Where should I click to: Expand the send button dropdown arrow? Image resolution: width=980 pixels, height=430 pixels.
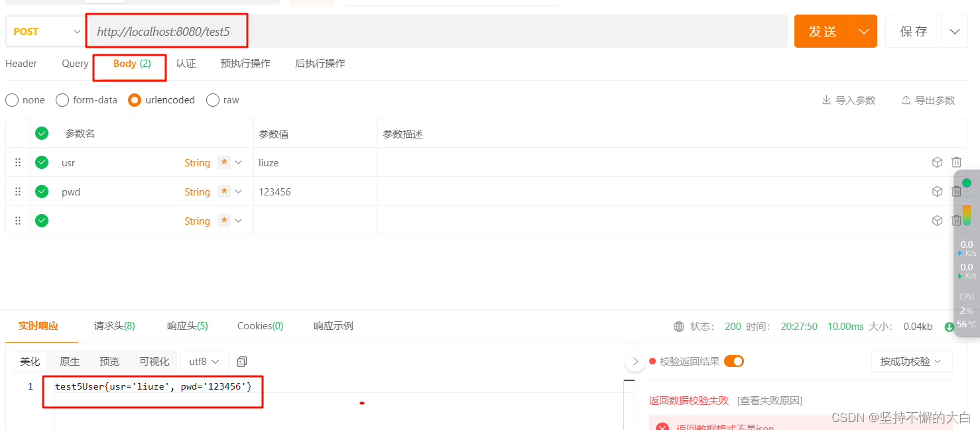[863, 31]
